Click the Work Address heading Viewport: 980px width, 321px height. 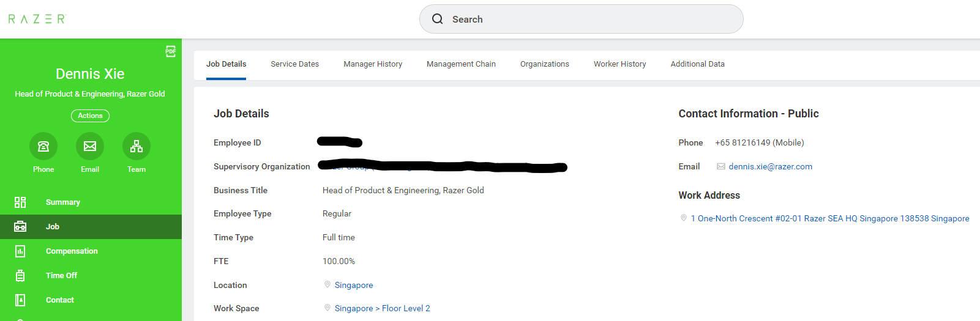click(x=709, y=195)
